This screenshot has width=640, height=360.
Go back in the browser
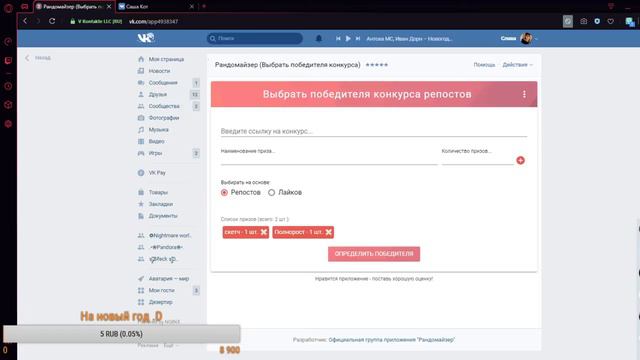click(x=25, y=21)
